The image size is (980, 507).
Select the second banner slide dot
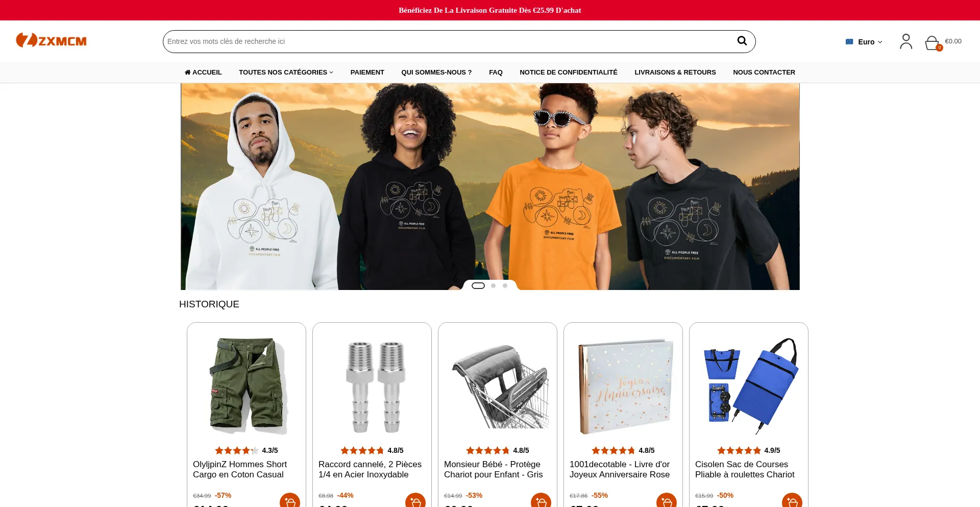493,285
